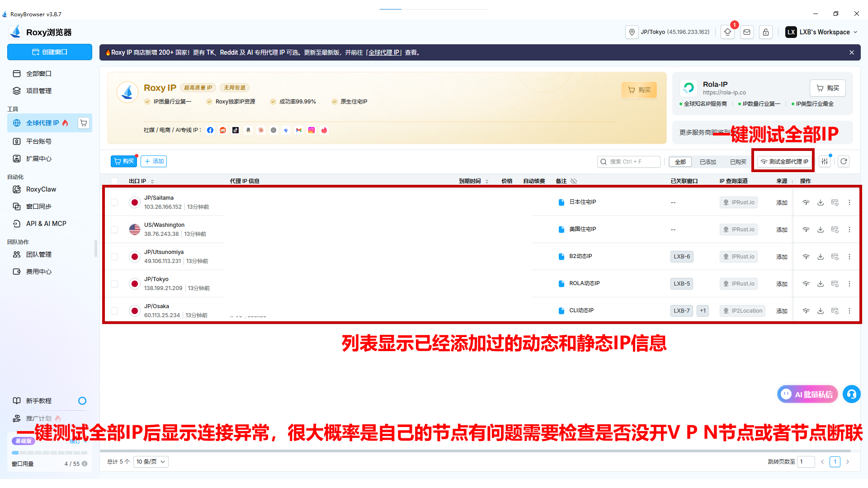
Task: Click the location pin icon near JP/Tokyo
Action: (632, 32)
